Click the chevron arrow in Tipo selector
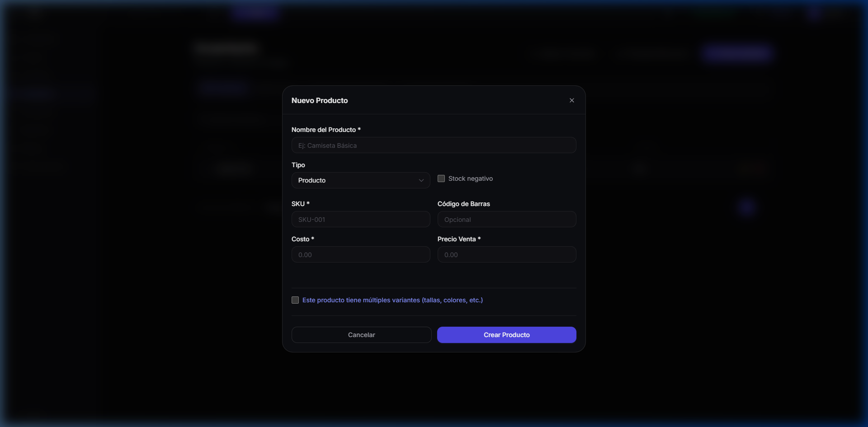This screenshot has width=868, height=427. pos(421,180)
